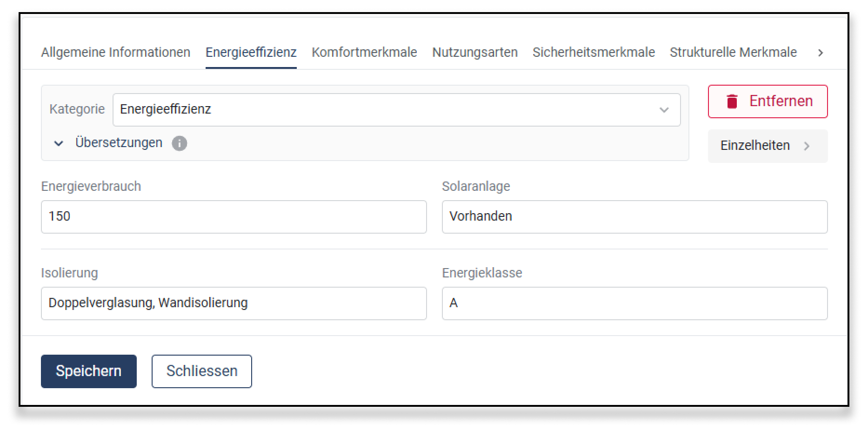Viewport: 868px width, 431px height.
Task: Click into the Solaranlage field
Action: [x=634, y=216]
